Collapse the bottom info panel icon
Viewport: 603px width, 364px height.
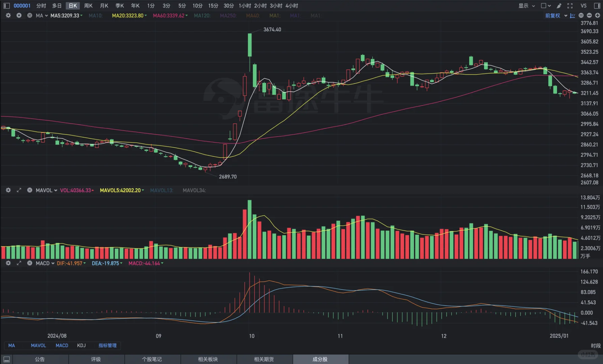click(6, 359)
